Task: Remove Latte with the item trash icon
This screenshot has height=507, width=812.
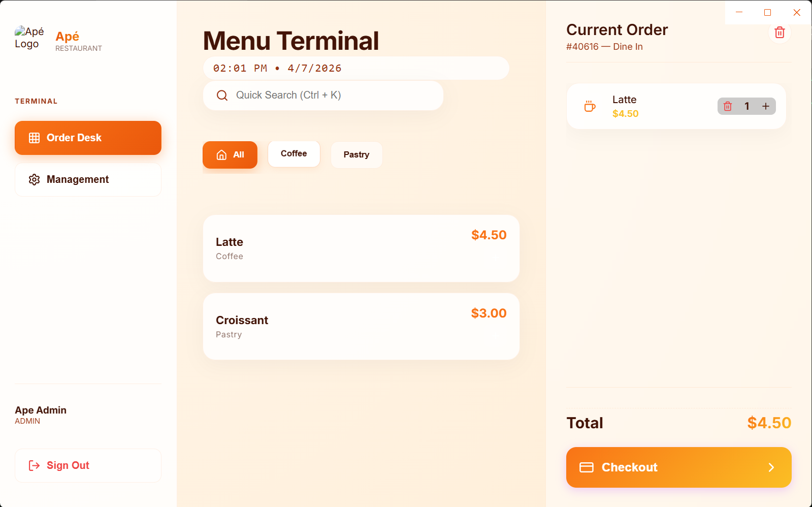Action: click(x=727, y=106)
